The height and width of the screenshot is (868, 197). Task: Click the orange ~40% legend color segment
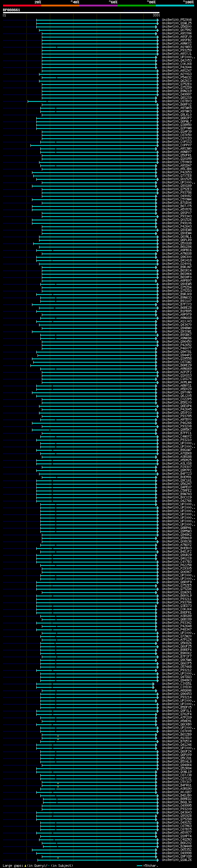(x=60, y=6)
